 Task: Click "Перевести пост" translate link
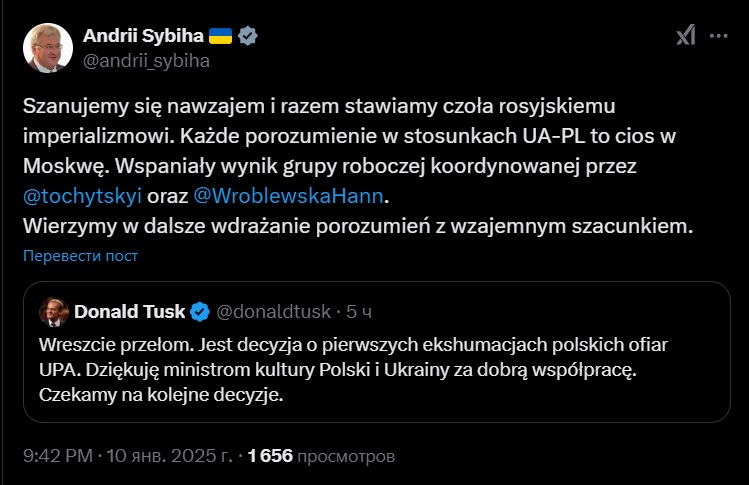click(x=80, y=255)
